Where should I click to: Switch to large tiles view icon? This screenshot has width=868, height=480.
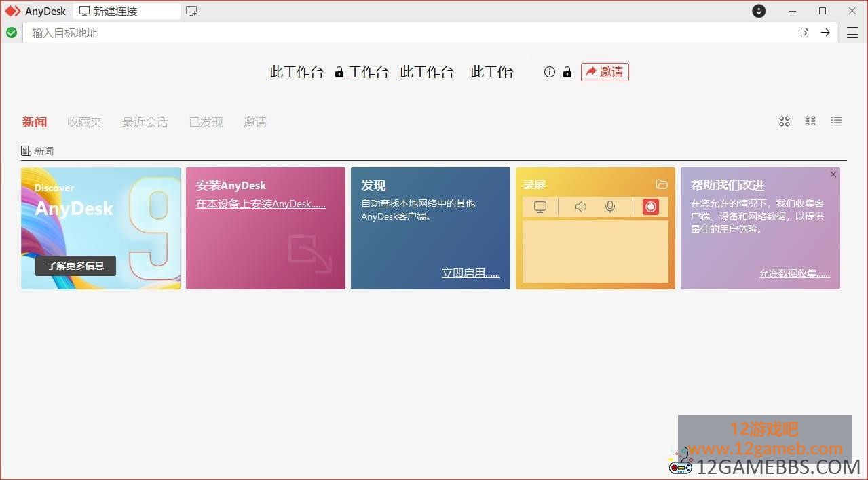(x=785, y=121)
